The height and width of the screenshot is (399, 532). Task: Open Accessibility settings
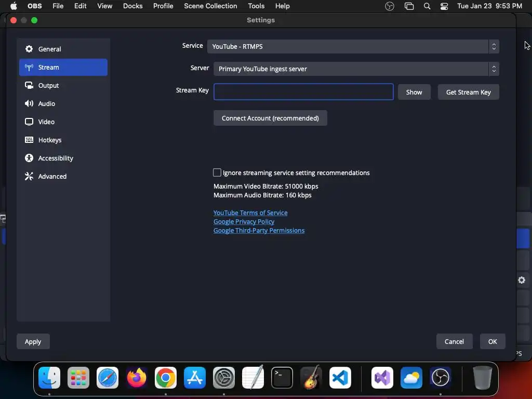coord(63,158)
